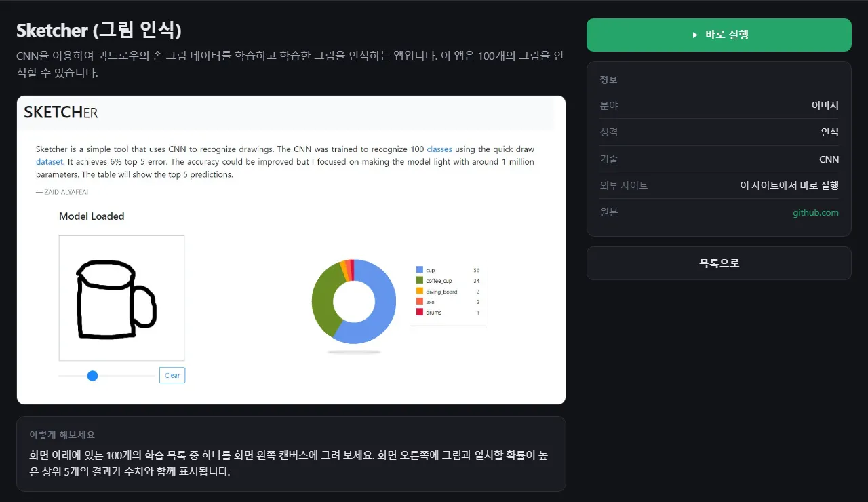
Task: Click the green 바로 실행 button
Action: tap(719, 35)
